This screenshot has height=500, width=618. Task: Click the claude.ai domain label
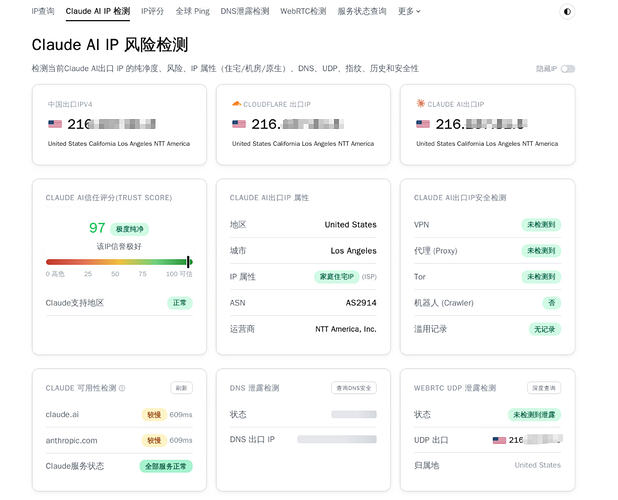(62, 414)
